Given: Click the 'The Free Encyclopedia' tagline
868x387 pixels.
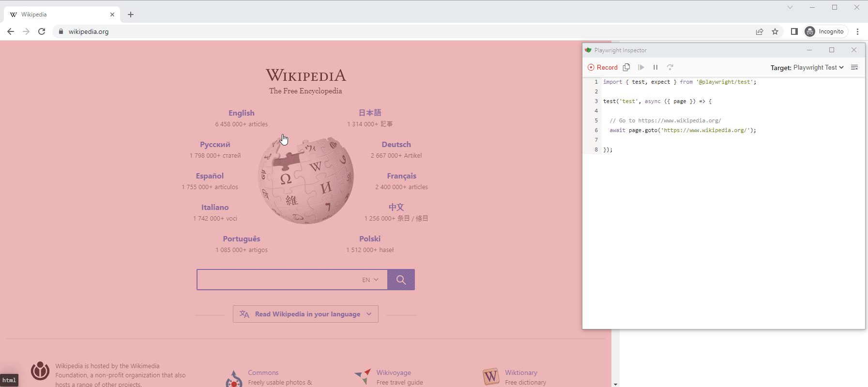Looking at the screenshot, I should [x=305, y=91].
